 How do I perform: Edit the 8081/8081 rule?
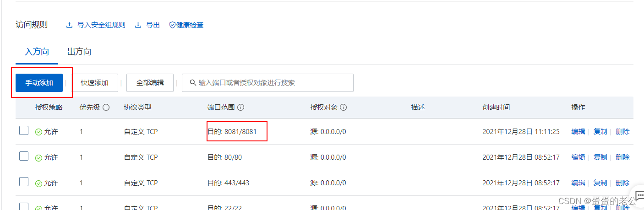click(578, 132)
